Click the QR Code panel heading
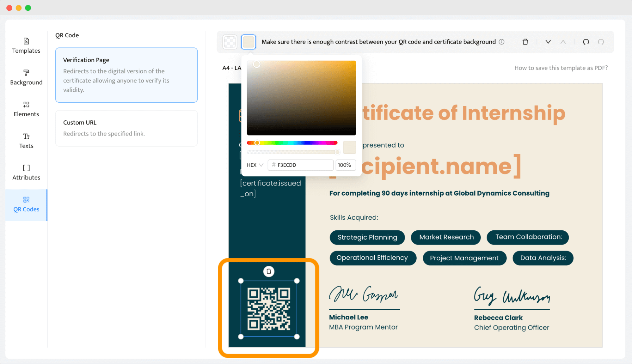The height and width of the screenshot is (364, 632). [x=67, y=35]
